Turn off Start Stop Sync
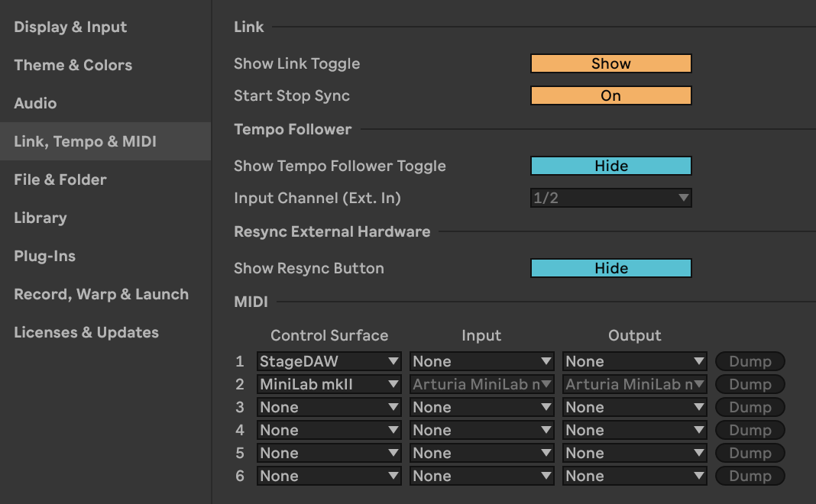 (611, 95)
